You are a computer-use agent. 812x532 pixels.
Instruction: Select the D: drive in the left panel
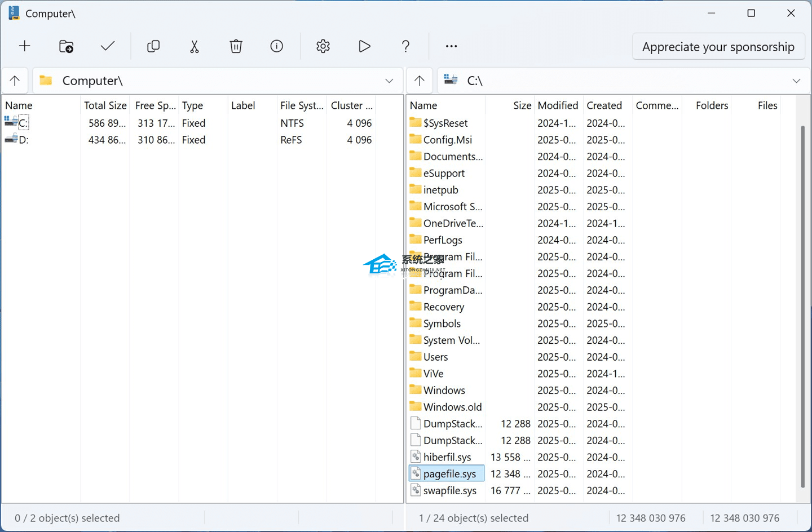[x=24, y=140]
